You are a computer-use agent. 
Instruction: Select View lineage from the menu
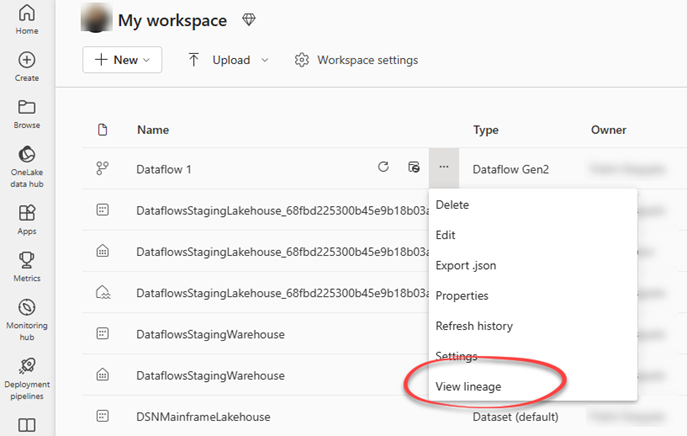468,386
